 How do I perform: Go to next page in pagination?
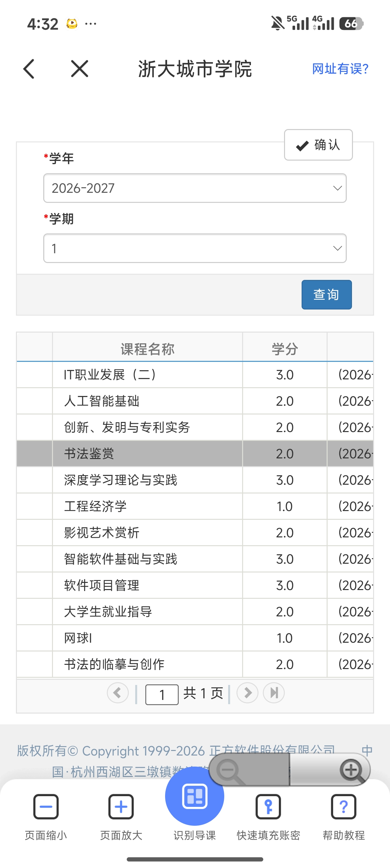tap(248, 693)
